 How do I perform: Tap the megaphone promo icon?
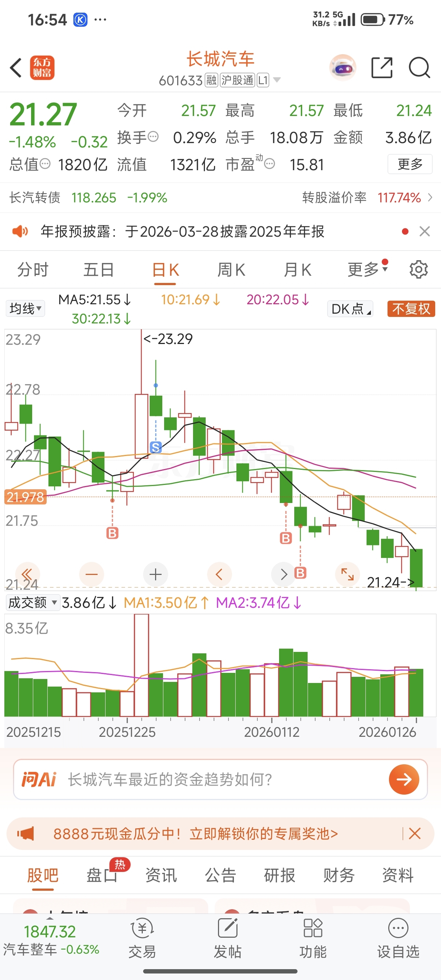tap(26, 834)
